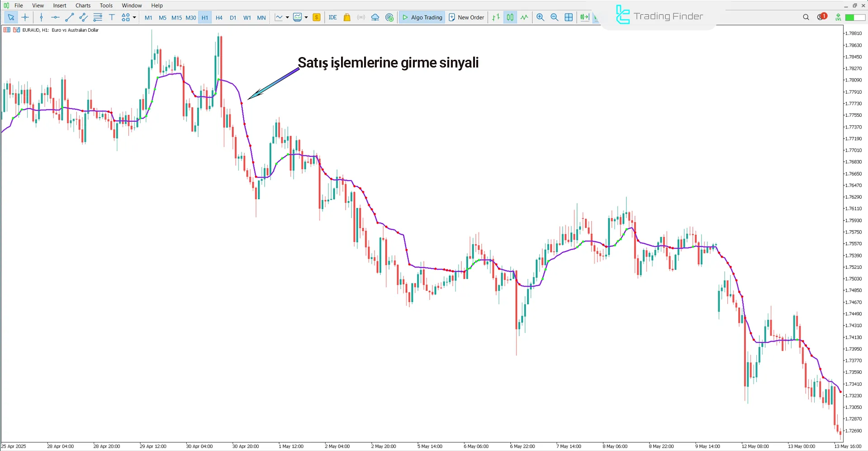Expand the chart type dropdown arrow

pos(287,17)
